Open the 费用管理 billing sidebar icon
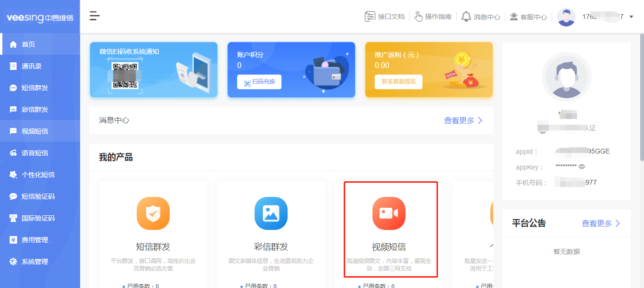Screen dimensions: 644x288 click(14, 239)
